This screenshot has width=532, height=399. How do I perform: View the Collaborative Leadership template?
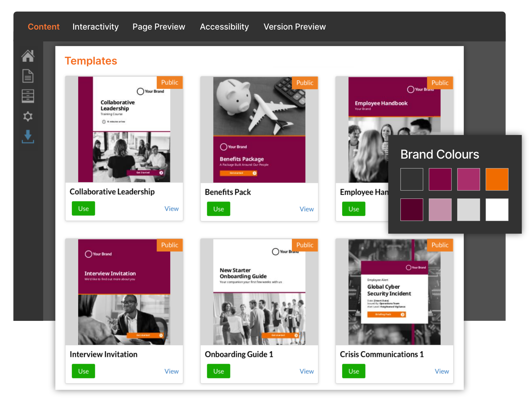click(172, 209)
